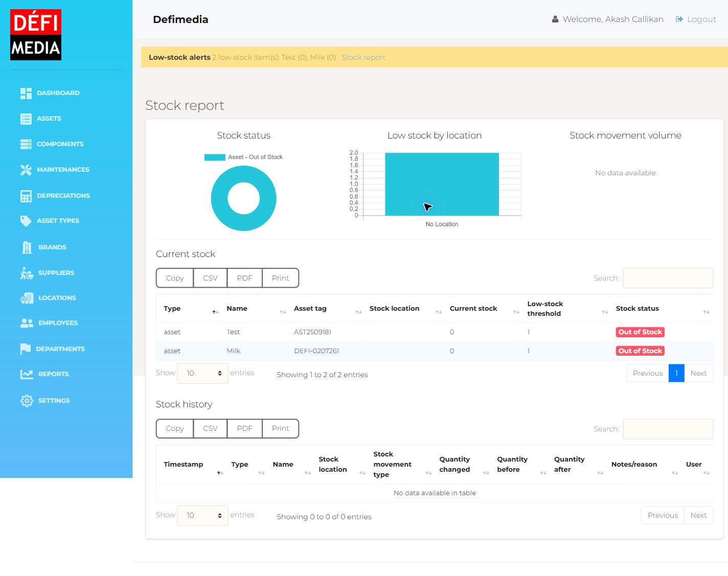This screenshot has height=576, width=728.
Task: Sort by Stock status column arrows
Action: pyautogui.click(x=706, y=312)
